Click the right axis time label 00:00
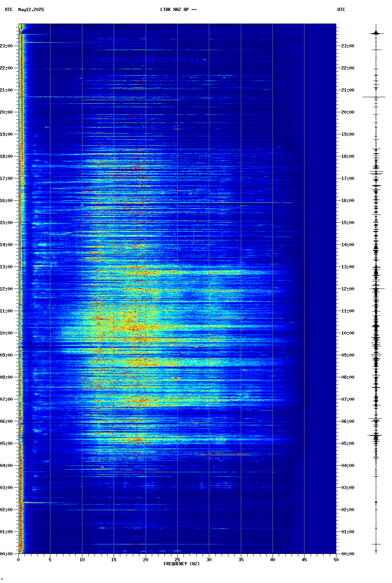The width and height of the screenshot is (392, 583). (x=348, y=554)
